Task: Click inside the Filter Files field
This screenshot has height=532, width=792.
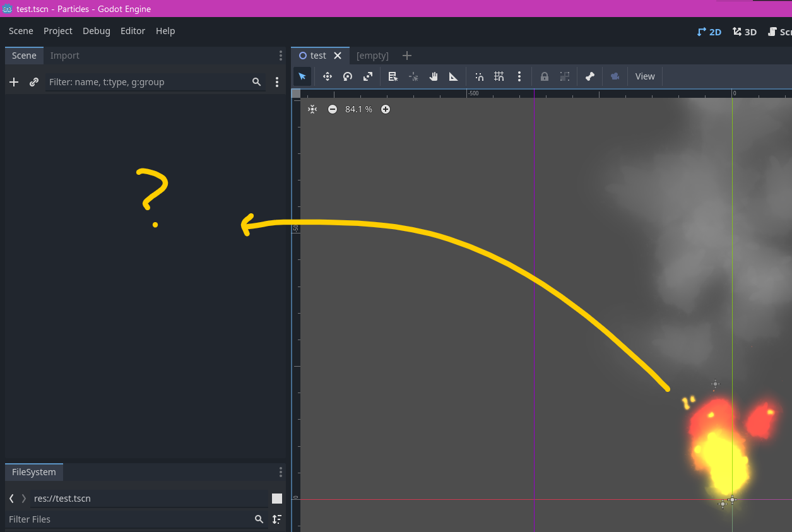Action: click(126, 519)
